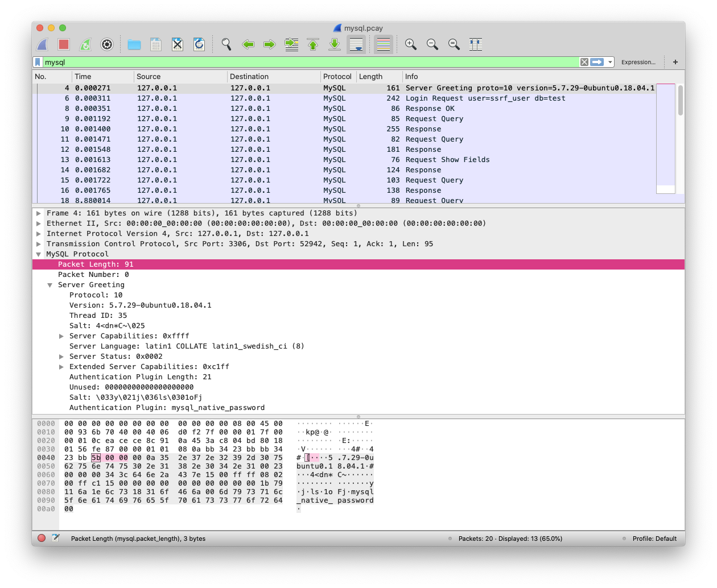Select packet 6 Login Request row
This screenshot has height=588, width=717.
pyautogui.click(x=344, y=98)
